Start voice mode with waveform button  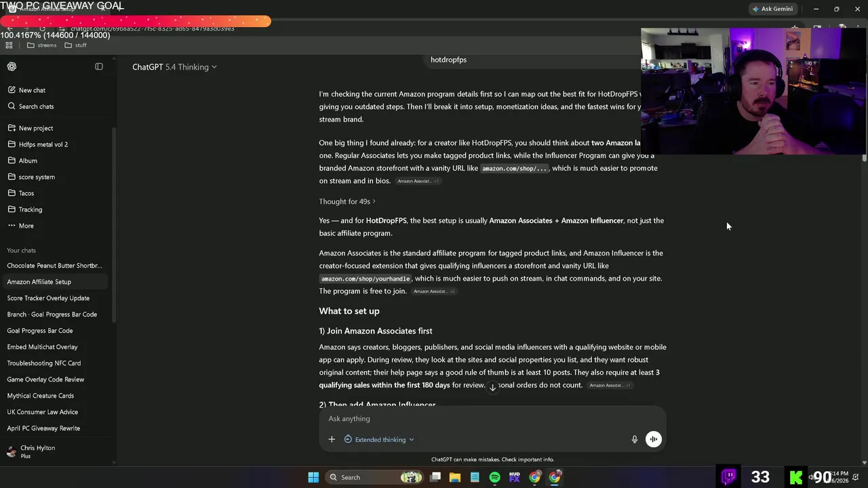(x=654, y=439)
